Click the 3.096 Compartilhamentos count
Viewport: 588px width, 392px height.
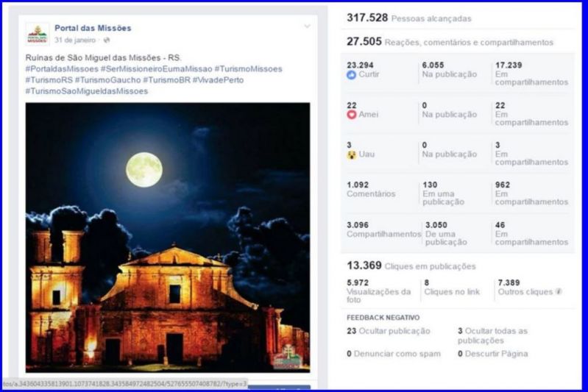383,229
